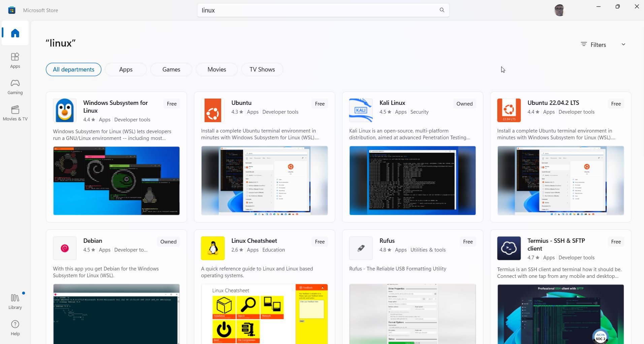Viewport: 644px width, 344px height.
Task: Go to Gaming section in sidebar
Action: tap(15, 87)
